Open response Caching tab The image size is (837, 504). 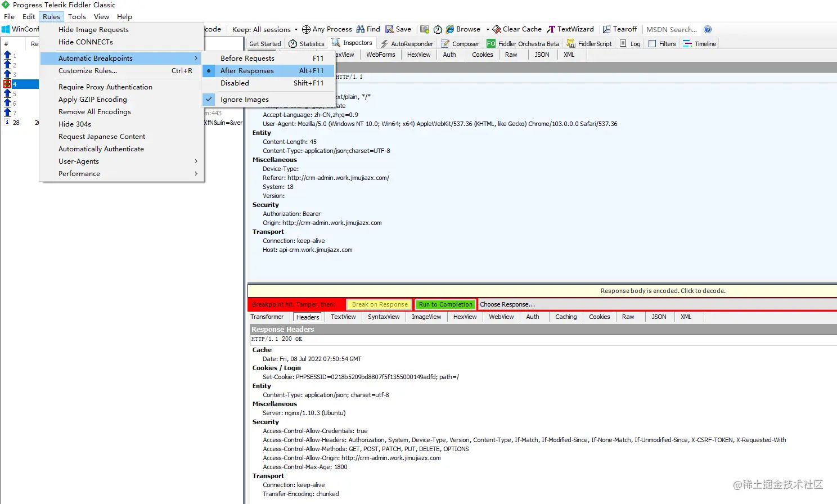click(566, 317)
